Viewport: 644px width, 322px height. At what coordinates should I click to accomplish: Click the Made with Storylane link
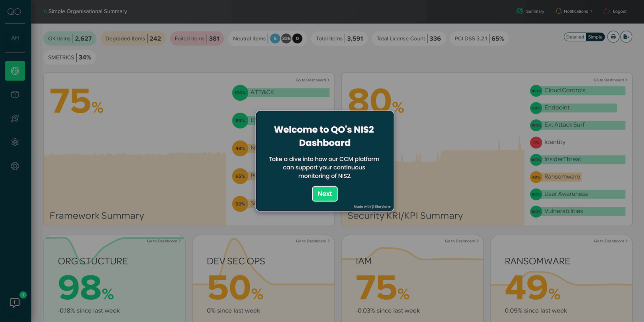click(372, 206)
